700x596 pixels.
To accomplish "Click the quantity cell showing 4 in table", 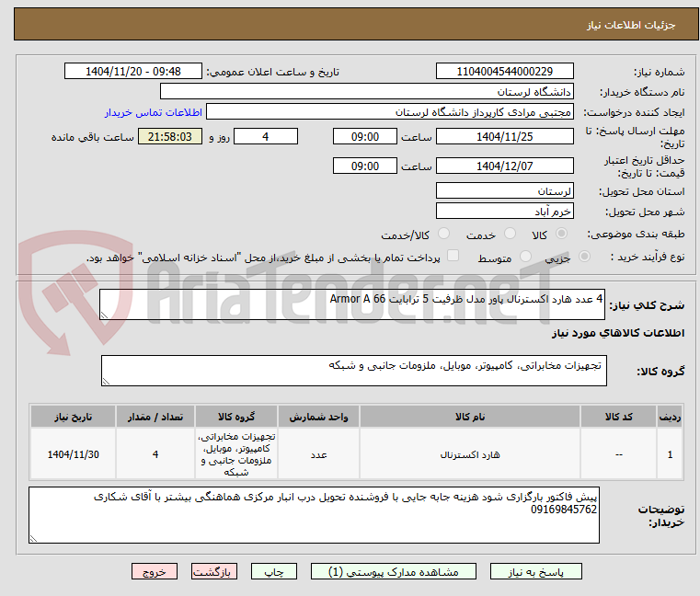I will point(155,454).
